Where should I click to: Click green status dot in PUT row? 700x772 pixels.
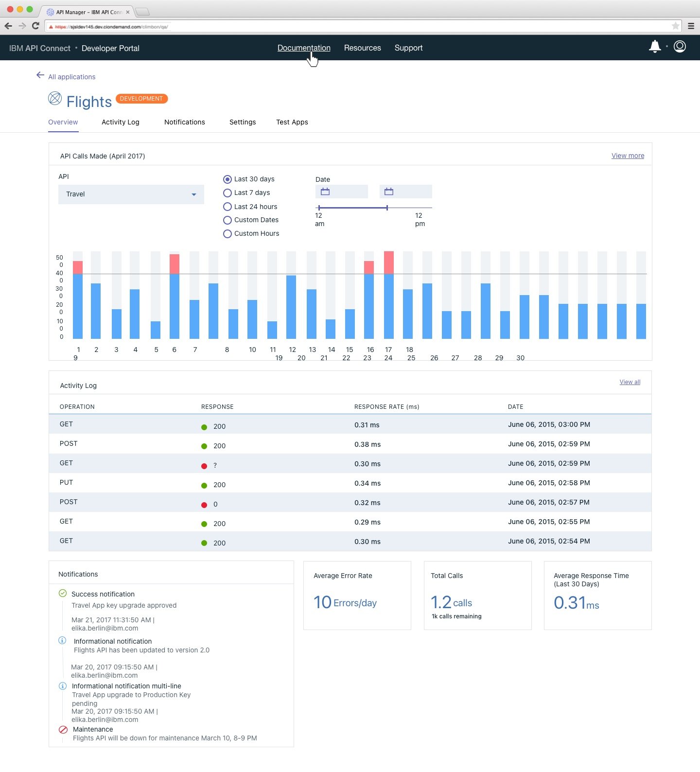[x=204, y=486]
